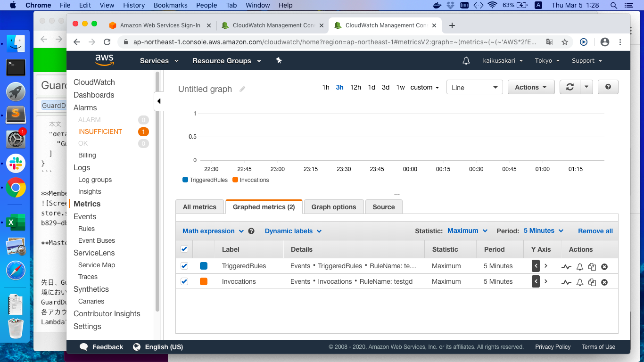This screenshot has width=644, height=362.
Task: Open CloudWatch help question-mark button
Action: 608,87
